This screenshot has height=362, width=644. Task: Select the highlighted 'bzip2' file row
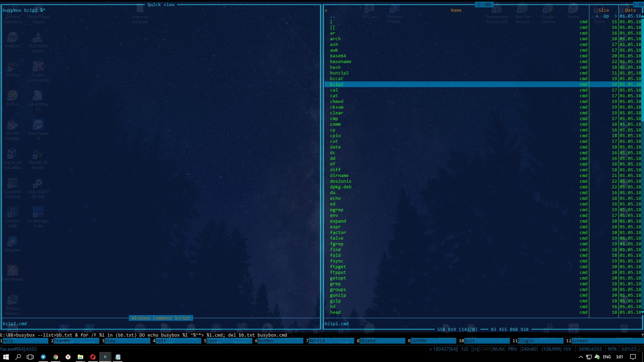point(483,84)
